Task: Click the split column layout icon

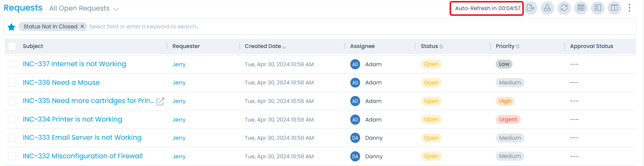Action: 614,8
